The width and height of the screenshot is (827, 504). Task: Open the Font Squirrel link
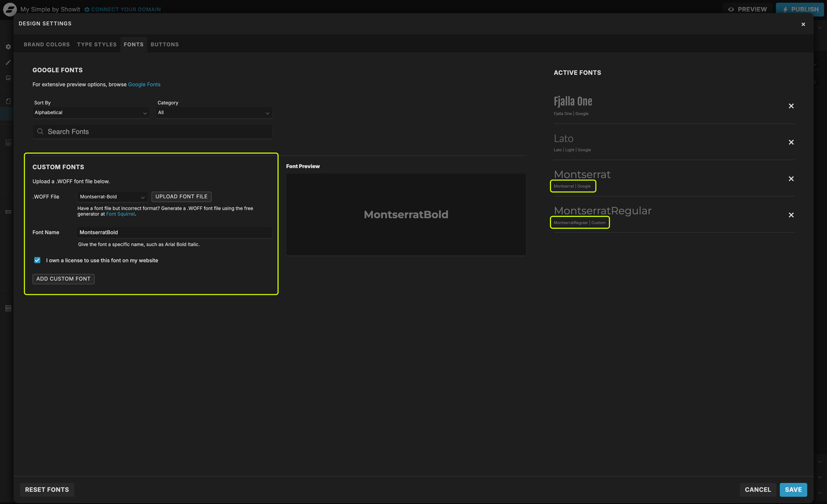click(x=120, y=214)
